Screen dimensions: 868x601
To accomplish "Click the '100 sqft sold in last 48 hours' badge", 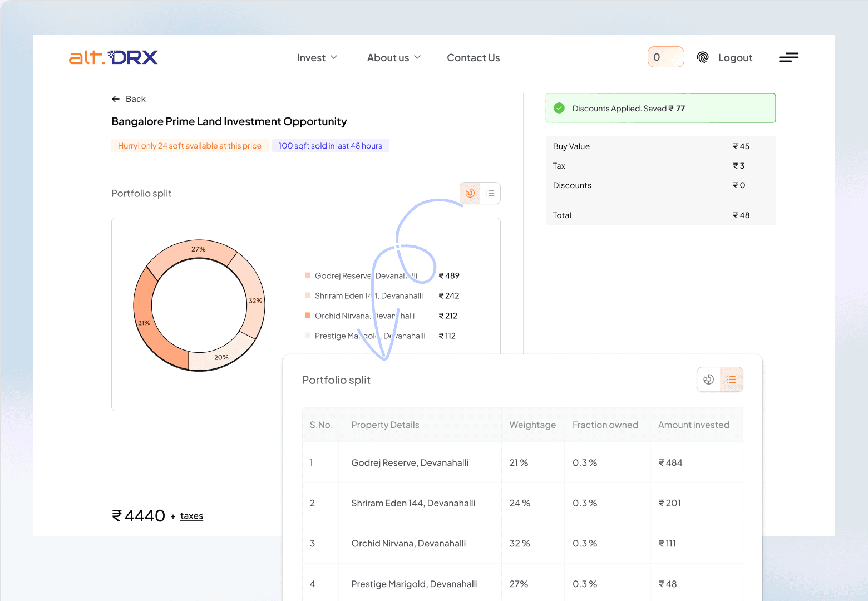I will click(x=331, y=146).
